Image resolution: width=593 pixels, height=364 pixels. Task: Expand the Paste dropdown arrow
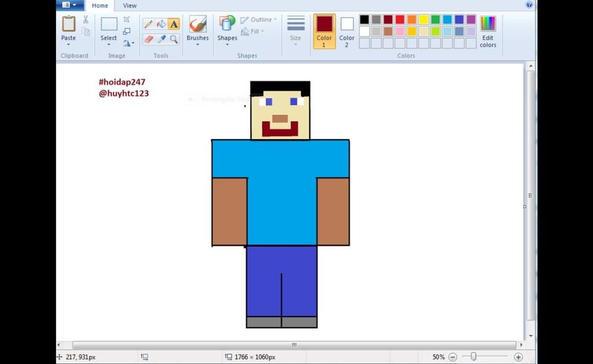pos(68,45)
